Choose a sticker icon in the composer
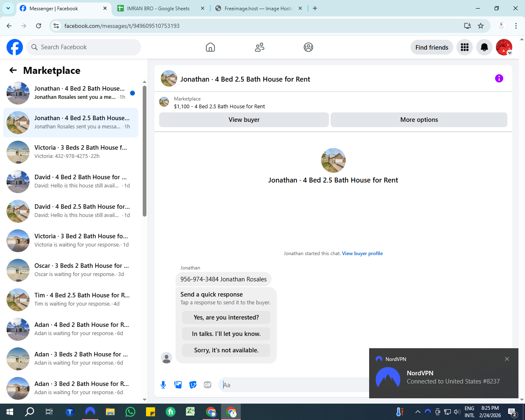This screenshot has height=420, width=525. click(x=193, y=385)
